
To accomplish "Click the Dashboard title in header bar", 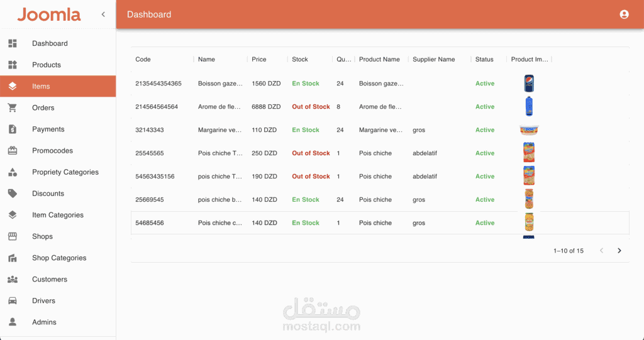I will tap(149, 14).
